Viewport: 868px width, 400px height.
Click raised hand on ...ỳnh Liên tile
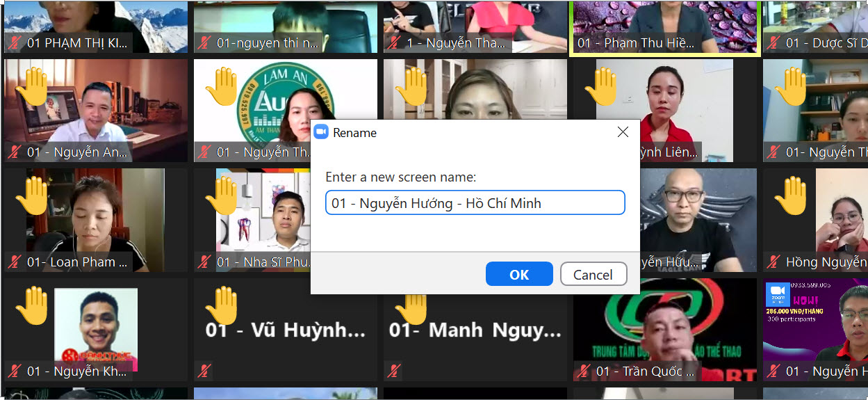click(601, 87)
